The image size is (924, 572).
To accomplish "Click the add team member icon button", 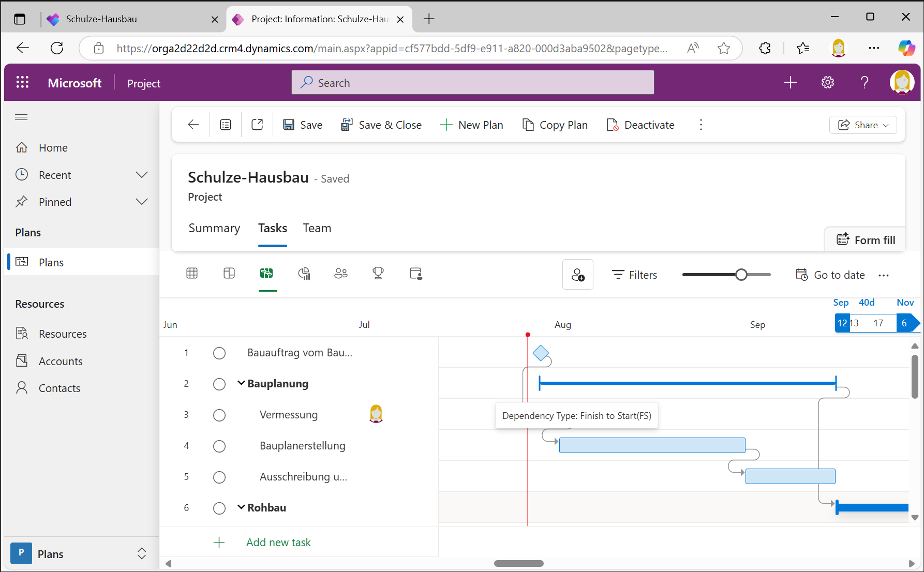I will (578, 274).
